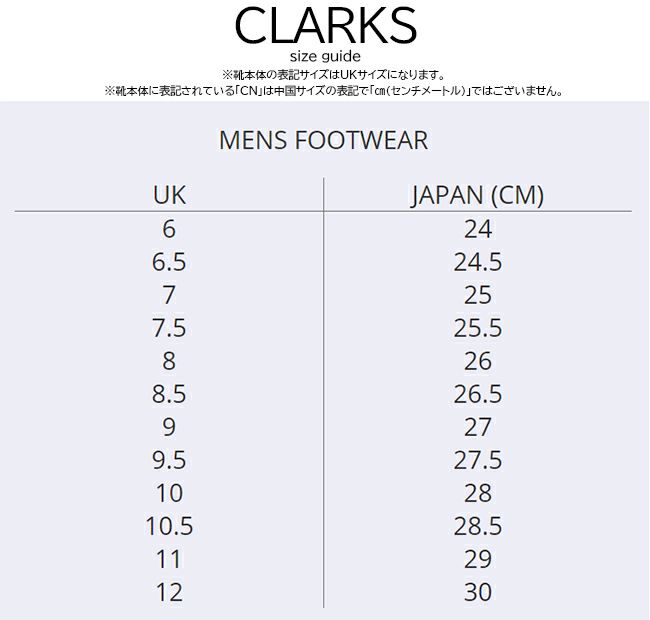Click Japan size 30 in last row
Viewport: 650px width, 620px height.
(x=478, y=592)
